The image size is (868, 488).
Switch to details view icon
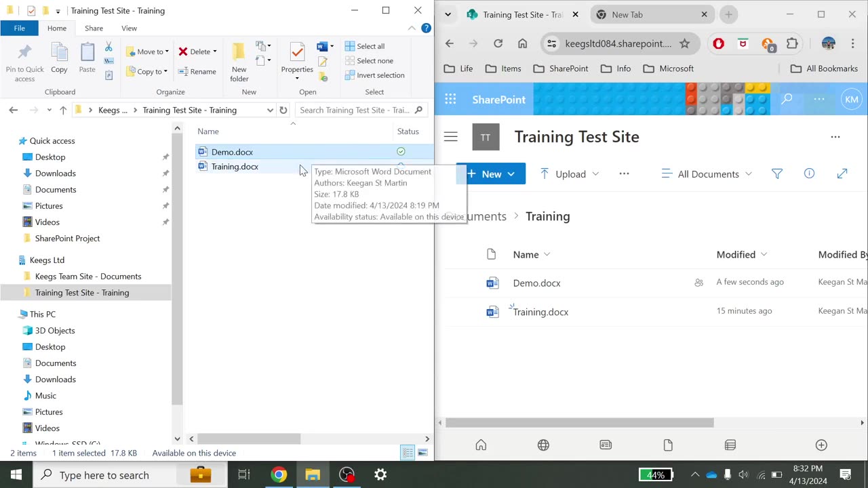(408, 453)
